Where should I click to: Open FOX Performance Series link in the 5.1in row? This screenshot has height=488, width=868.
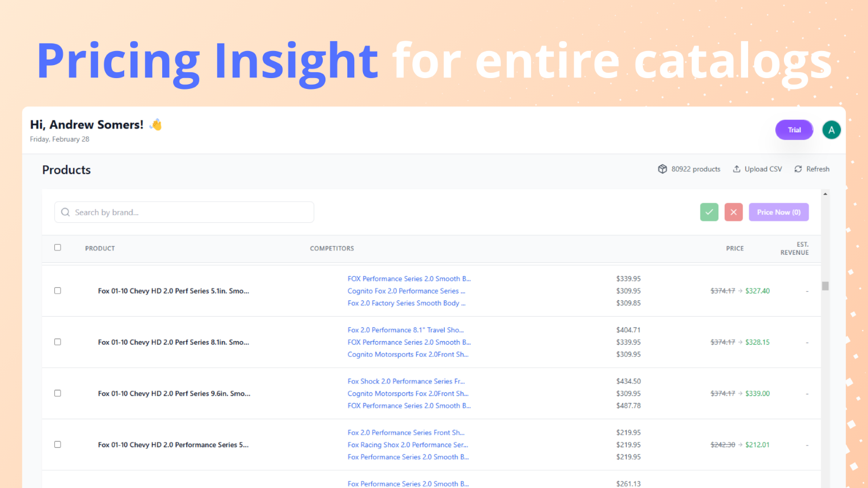pos(409,279)
